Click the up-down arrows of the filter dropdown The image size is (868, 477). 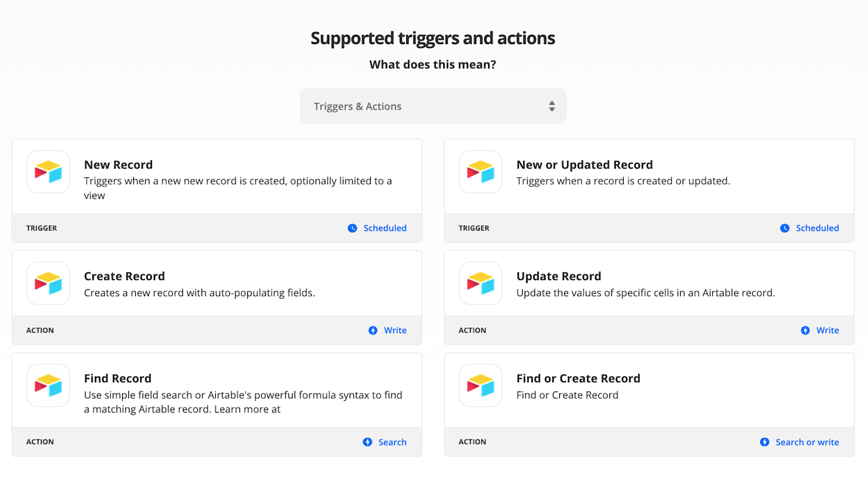tap(552, 106)
